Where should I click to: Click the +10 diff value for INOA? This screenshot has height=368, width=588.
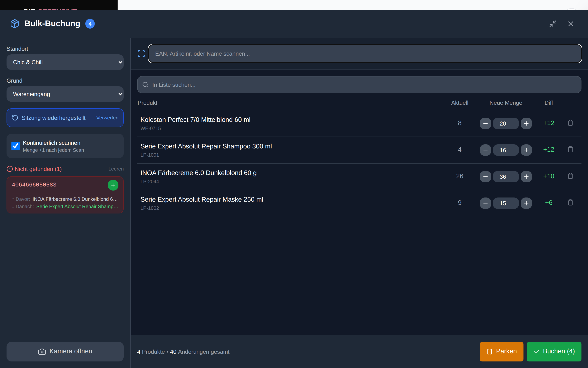point(549,176)
